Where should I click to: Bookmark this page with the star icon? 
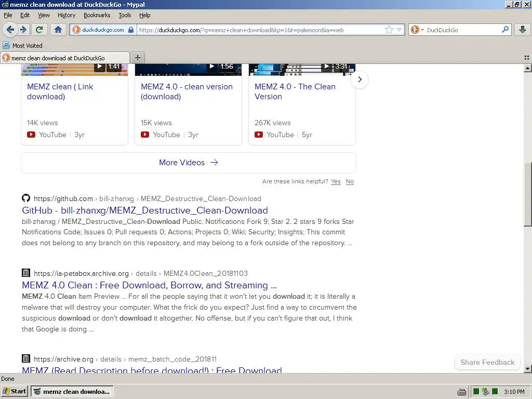pos(389,30)
